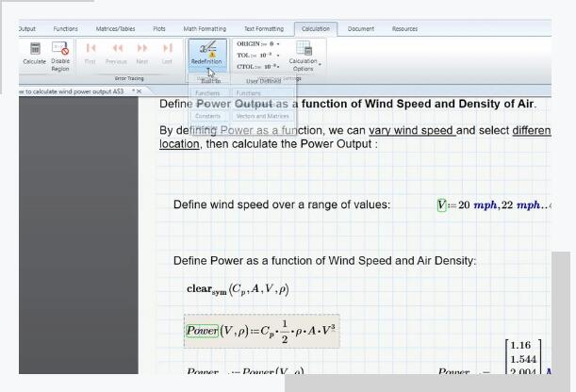Screen dimensions: 576x392
Task: Switch to the Plots ribbon tab
Action: click(x=159, y=28)
